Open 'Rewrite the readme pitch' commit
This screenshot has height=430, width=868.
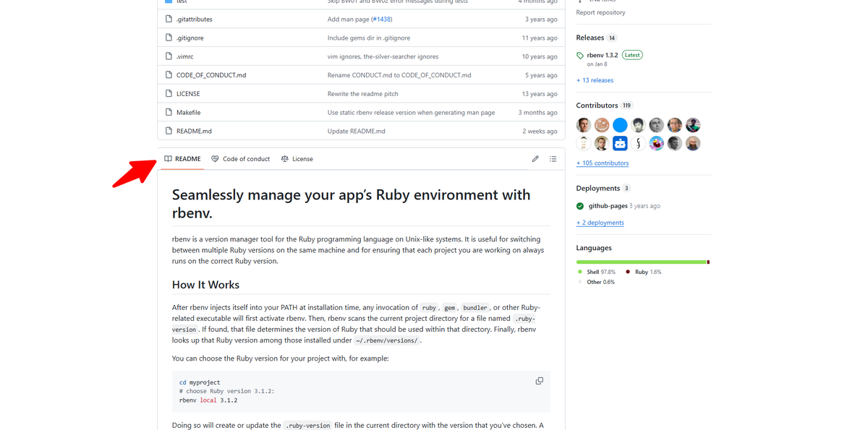[362, 94]
